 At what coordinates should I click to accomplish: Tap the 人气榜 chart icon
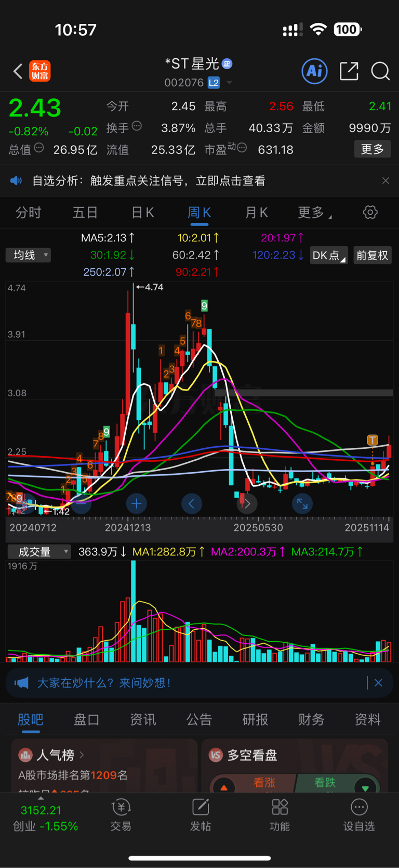click(x=25, y=755)
